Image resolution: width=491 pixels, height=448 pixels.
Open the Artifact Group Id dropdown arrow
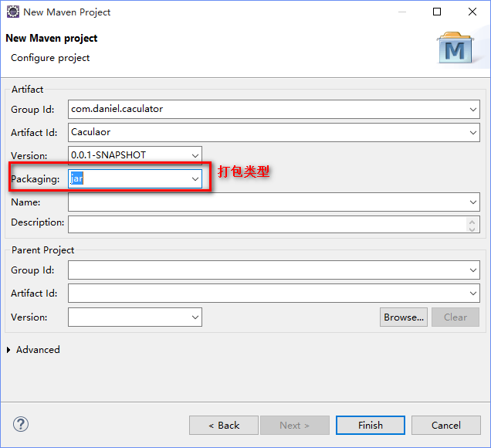tap(472, 110)
